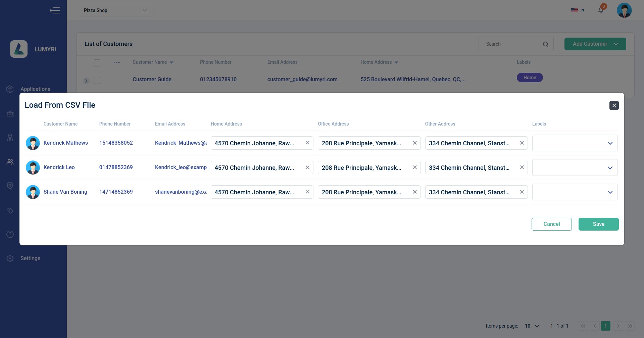Open the Add Customer dropdown button

tap(595, 44)
